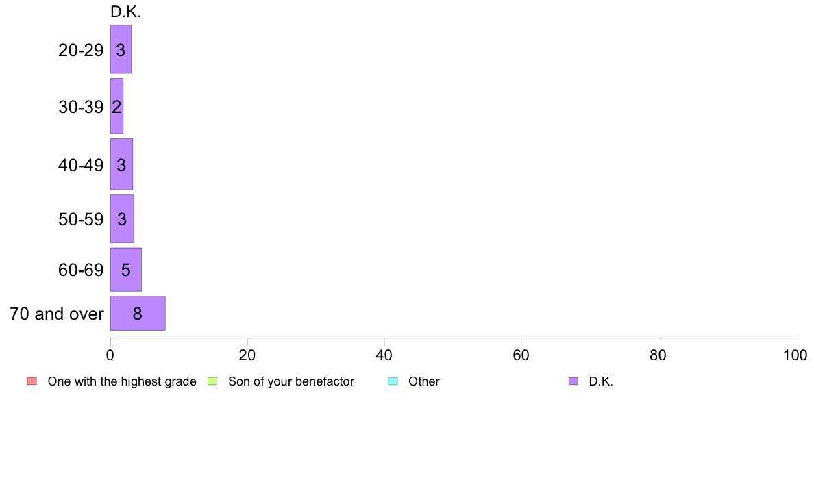
Task: Select the 40-49 bar showing 3
Action: (121, 164)
